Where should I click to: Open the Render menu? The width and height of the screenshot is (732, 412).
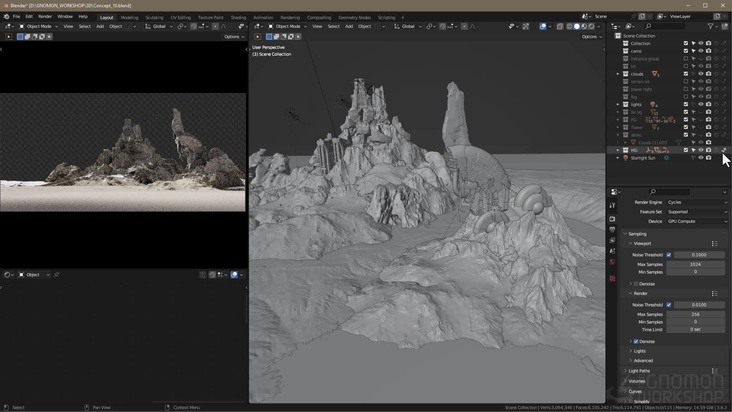click(x=45, y=16)
